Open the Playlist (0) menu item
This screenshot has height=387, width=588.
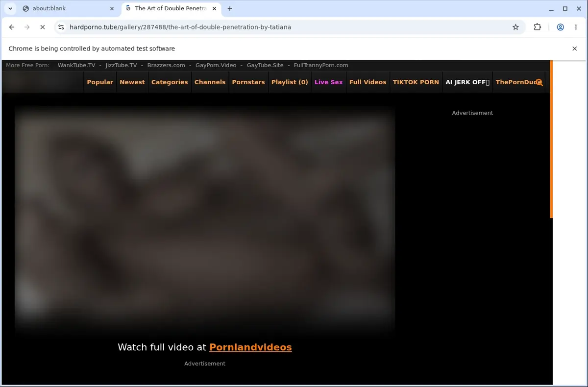point(290,82)
